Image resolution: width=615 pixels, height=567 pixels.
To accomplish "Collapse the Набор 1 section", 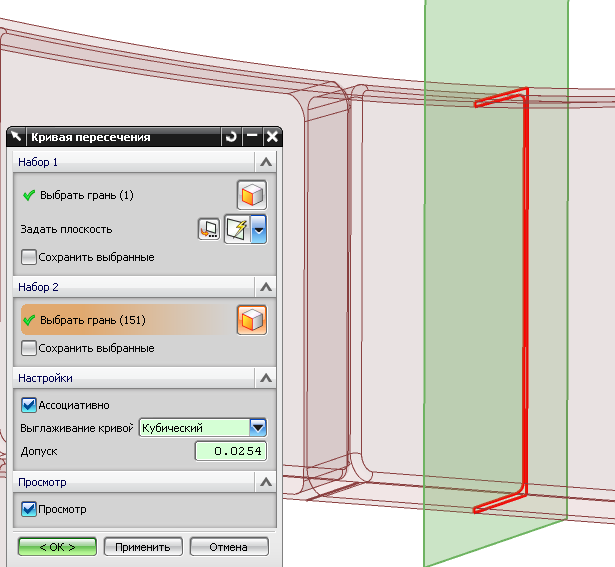I will (x=266, y=162).
